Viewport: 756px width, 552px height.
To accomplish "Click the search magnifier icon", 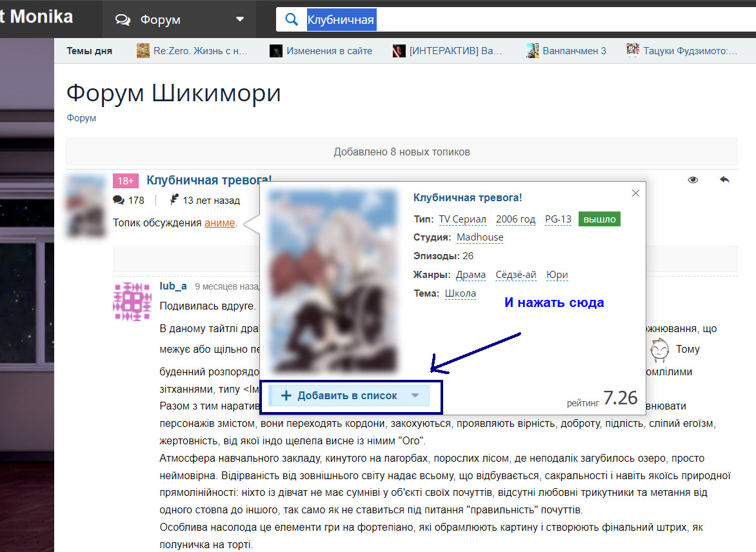I will coord(292,19).
